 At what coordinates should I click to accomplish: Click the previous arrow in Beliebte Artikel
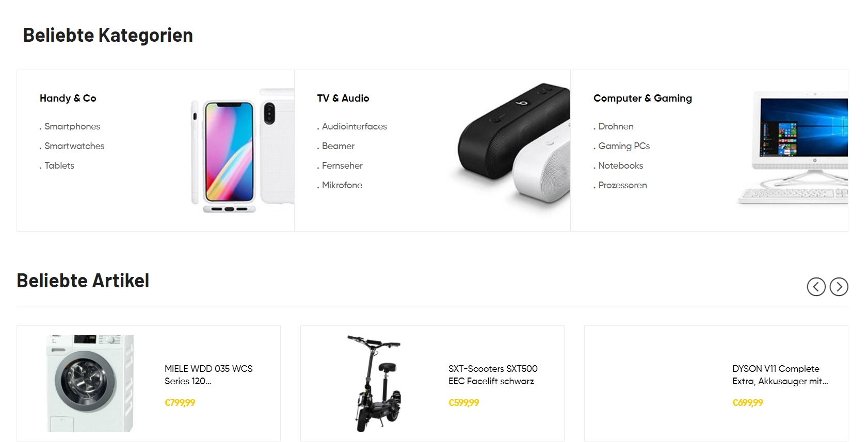click(x=816, y=287)
